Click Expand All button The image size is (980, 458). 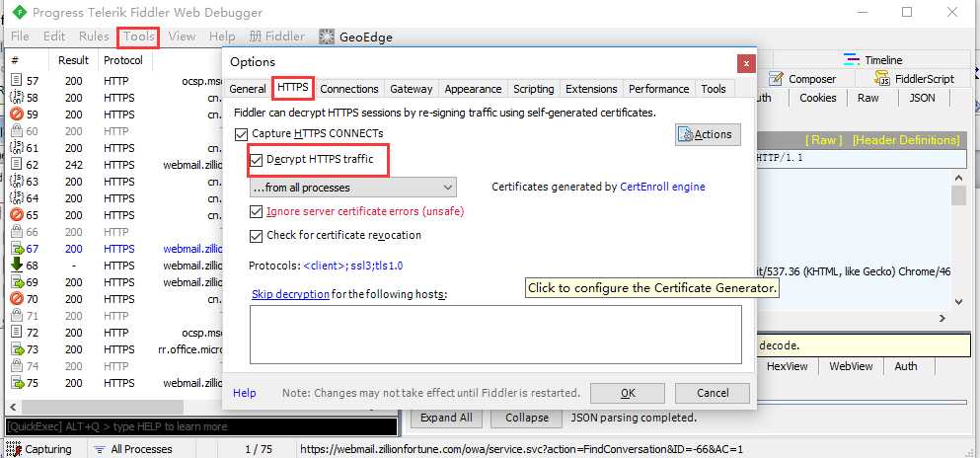[x=446, y=418]
